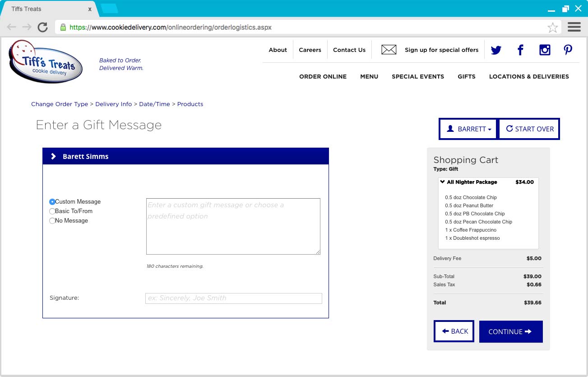Open the MENU navigation item
Screen dimensions: 588x377
point(369,77)
